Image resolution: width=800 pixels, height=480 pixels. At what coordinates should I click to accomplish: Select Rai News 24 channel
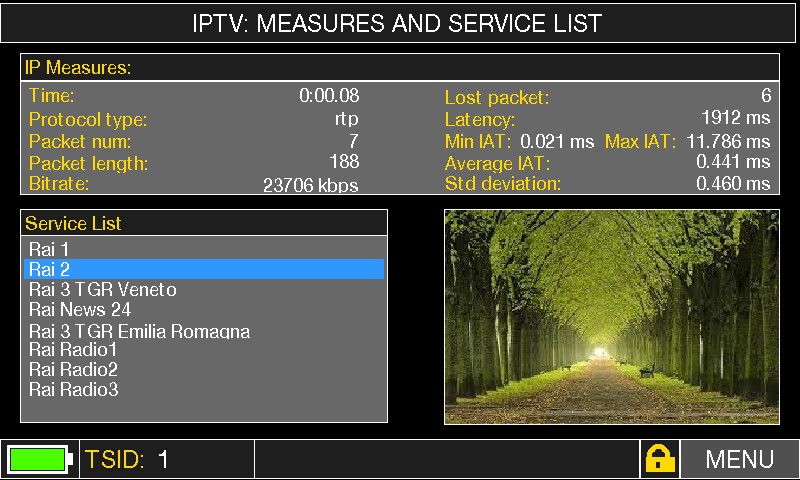point(80,310)
